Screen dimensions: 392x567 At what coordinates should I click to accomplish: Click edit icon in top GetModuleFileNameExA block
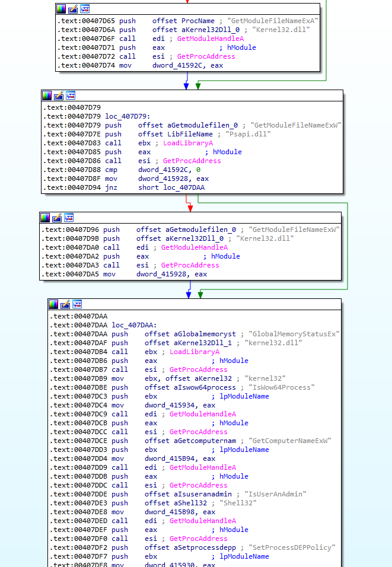point(73,9)
